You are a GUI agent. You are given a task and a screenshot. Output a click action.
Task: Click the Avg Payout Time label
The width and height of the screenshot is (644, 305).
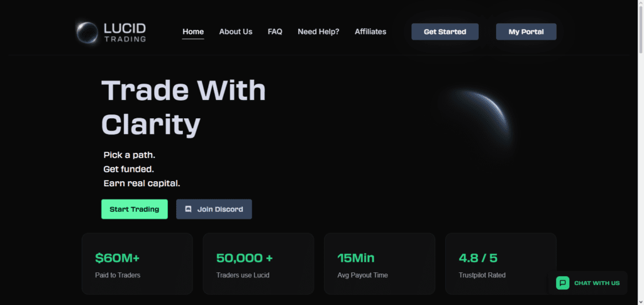coord(363,275)
